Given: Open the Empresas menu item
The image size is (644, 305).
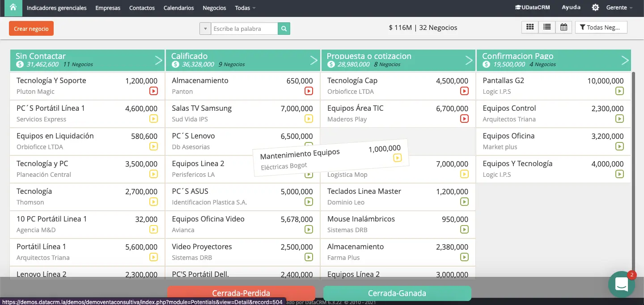Looking at the screenshot, I should (x=107, y=8).
